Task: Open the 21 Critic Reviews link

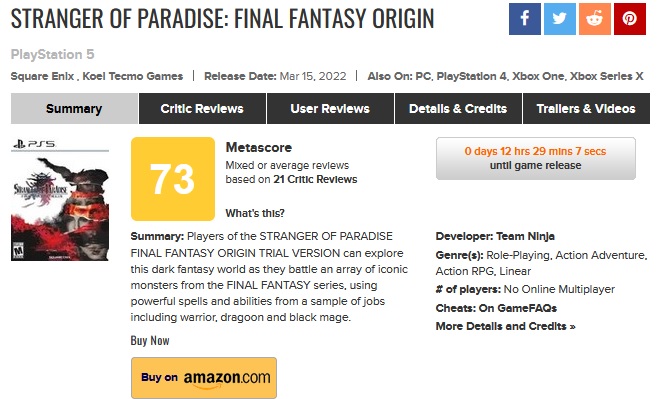Action: click(x=315, y=179)
